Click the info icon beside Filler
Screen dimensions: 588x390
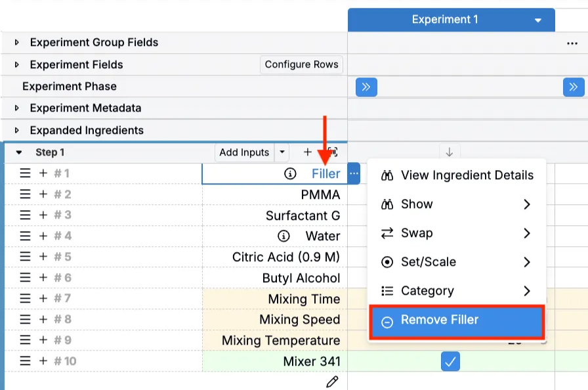pyautogui.click(x=290, y=174)
